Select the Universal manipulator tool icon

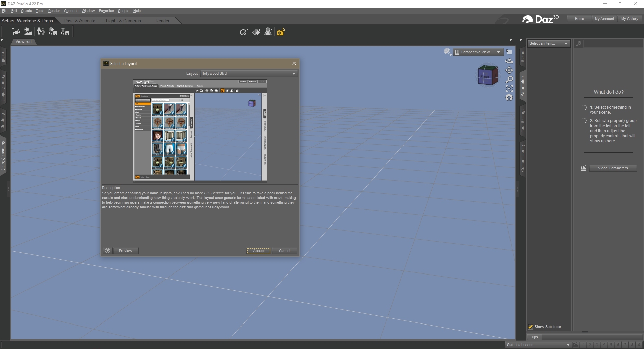(x=244, y=32)
